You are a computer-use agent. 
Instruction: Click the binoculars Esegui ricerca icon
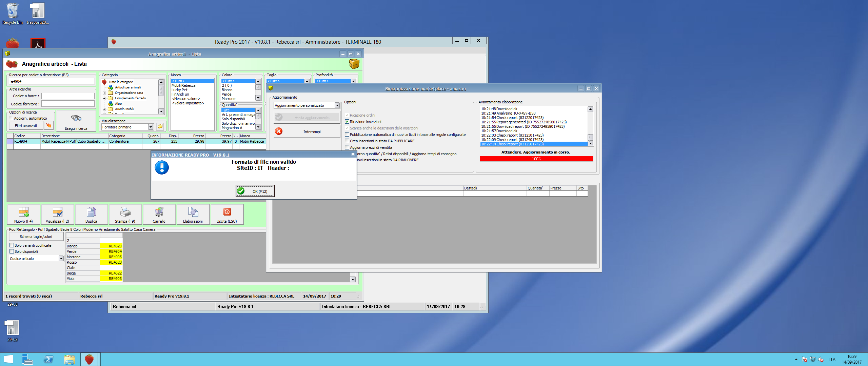pos(76,118)
